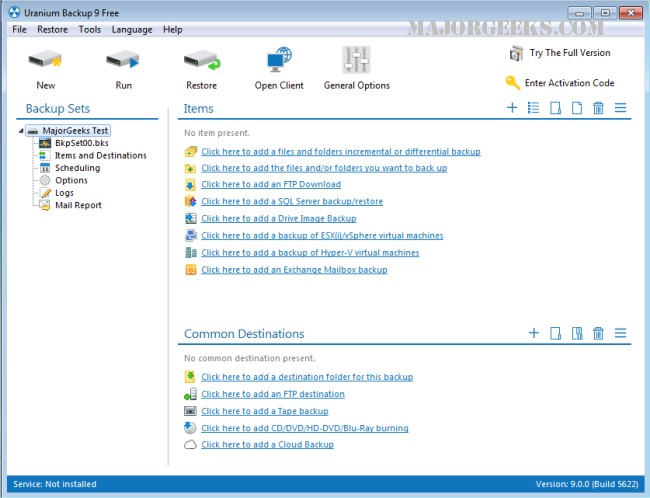Open the File menu
The width and height of the screenshot is (650, 498).
point(19,29)
